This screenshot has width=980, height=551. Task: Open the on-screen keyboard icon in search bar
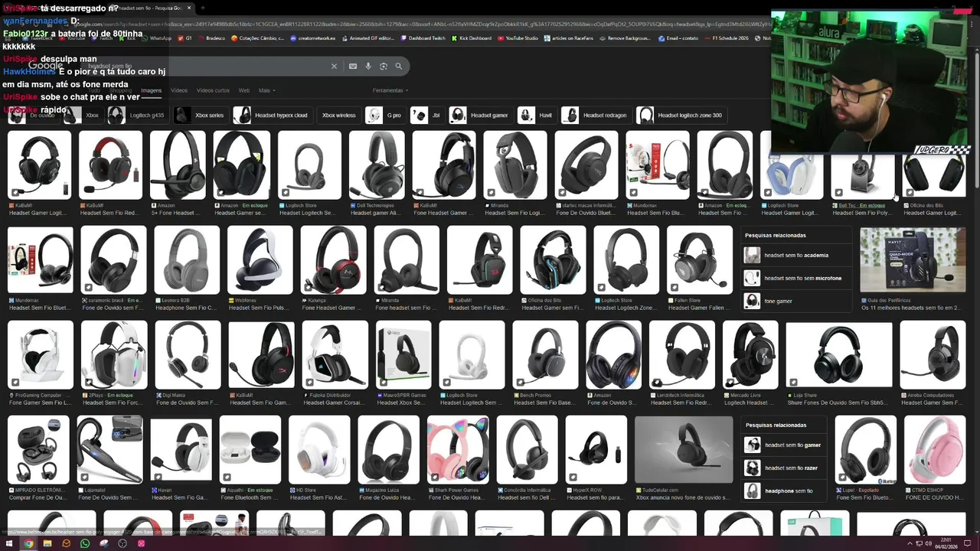pos(353,67)
